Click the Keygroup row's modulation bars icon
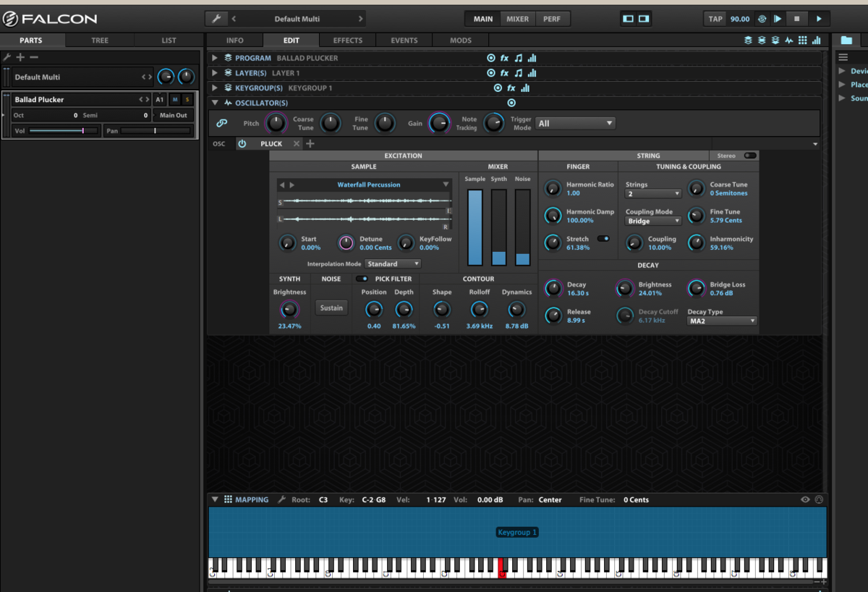Screen dimensions: 868x592 click(525, 88)
